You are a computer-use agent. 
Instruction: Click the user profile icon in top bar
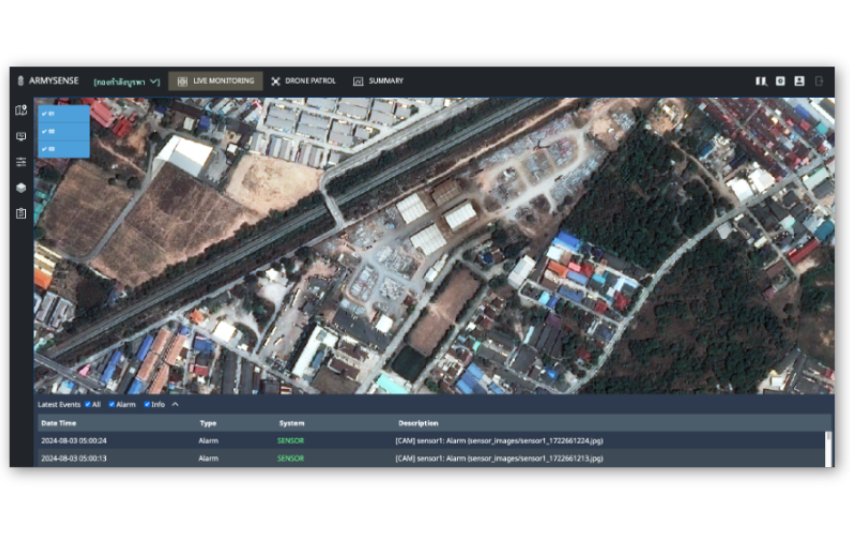point(799,81)
